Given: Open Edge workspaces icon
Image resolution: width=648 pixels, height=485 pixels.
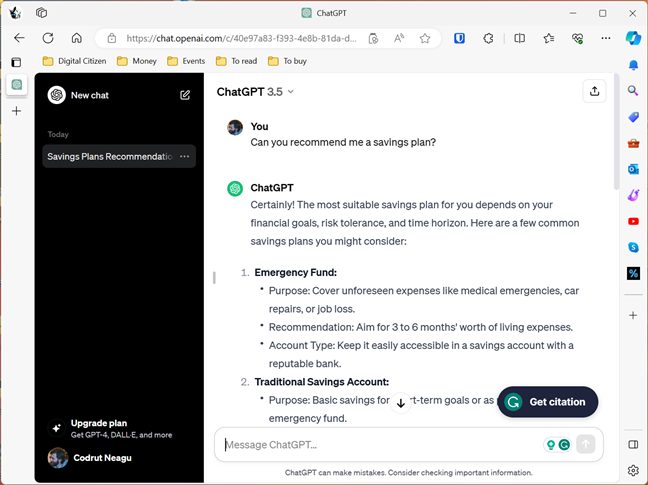Looking at the screenshot, I should coord(41,13).
